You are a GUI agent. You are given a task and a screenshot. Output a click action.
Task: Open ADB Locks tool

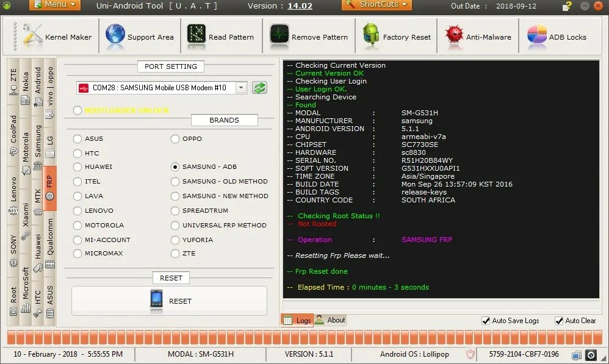[557, 37]
